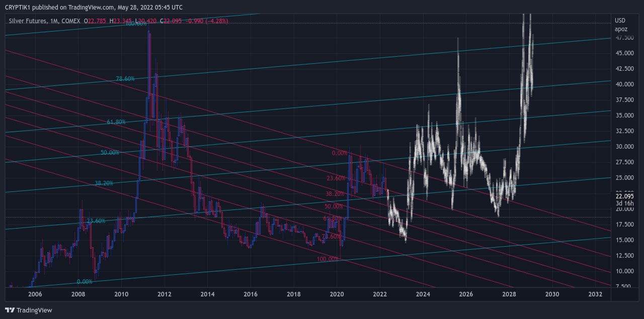Click the 10.000 price axis label
The height and width of the screenshot is (319, 644).
point(624,271)
